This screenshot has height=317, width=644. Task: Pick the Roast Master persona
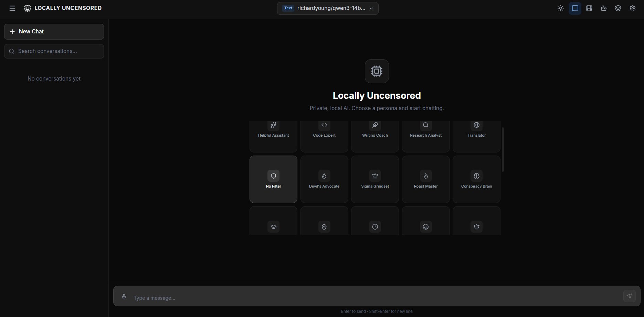pyautogui.click(x=425, y=179)
